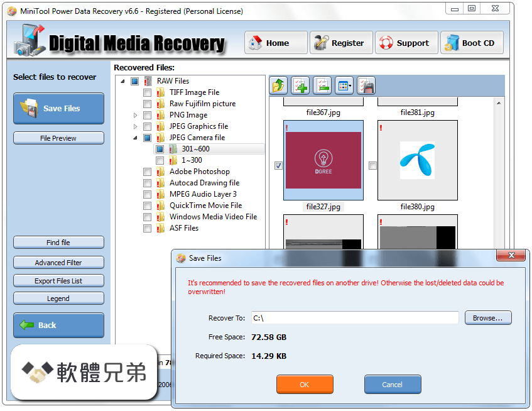Image resolution: width=532 pixels, height=411 pixels.
Task: Click the Boot CD button
Action: click(x=472, y=43)
